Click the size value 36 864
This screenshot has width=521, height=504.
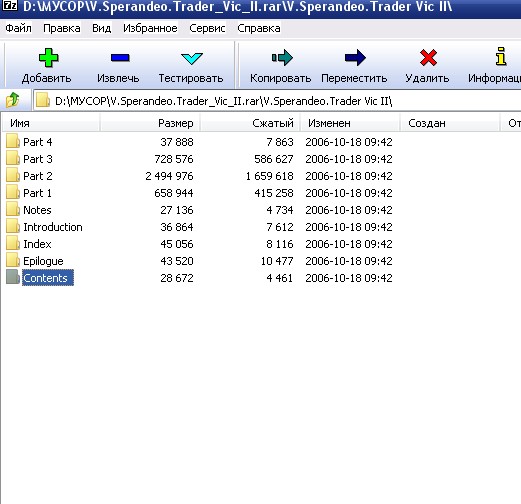(x=177, y=227)
